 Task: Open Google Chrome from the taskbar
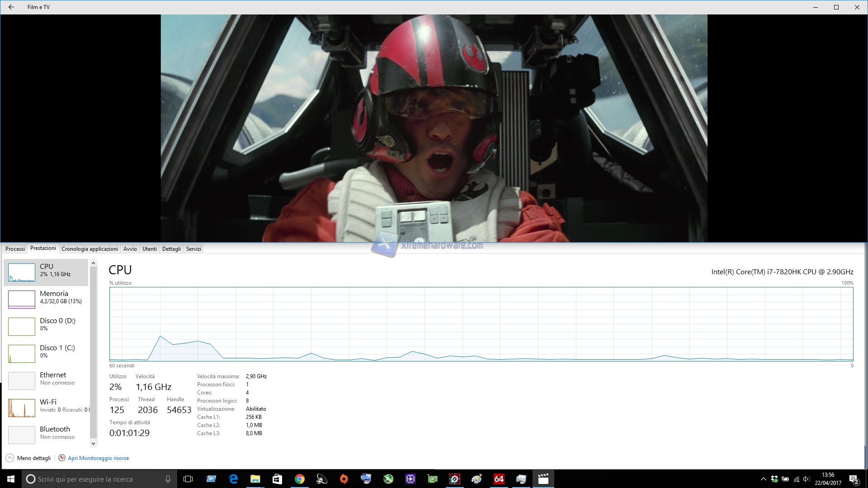(299, 479)
